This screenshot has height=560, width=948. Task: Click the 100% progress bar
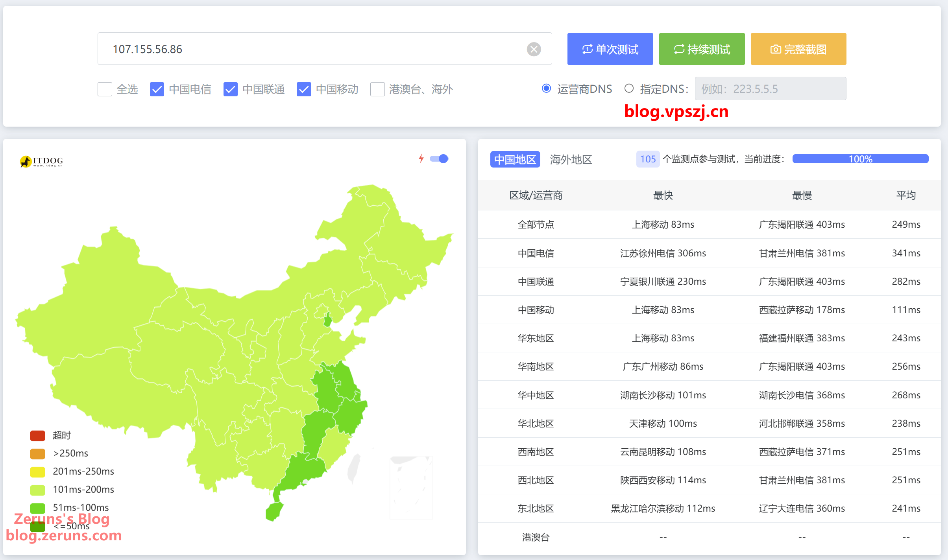(x=860, y=159)
